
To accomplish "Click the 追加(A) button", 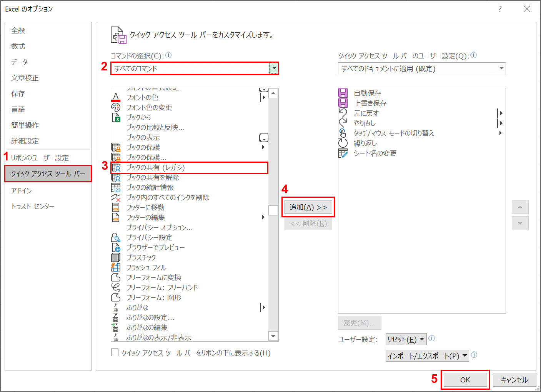I will 308,207.
